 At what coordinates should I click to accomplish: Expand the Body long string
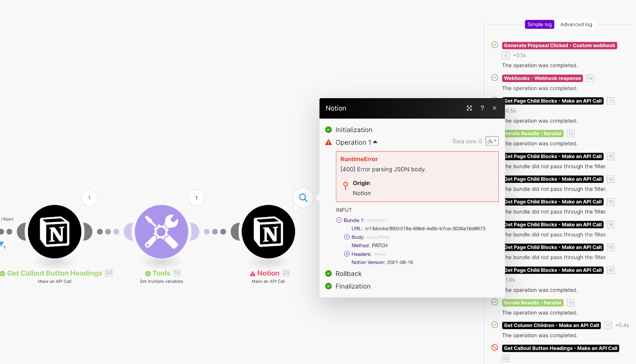click(x=347, y=237)
